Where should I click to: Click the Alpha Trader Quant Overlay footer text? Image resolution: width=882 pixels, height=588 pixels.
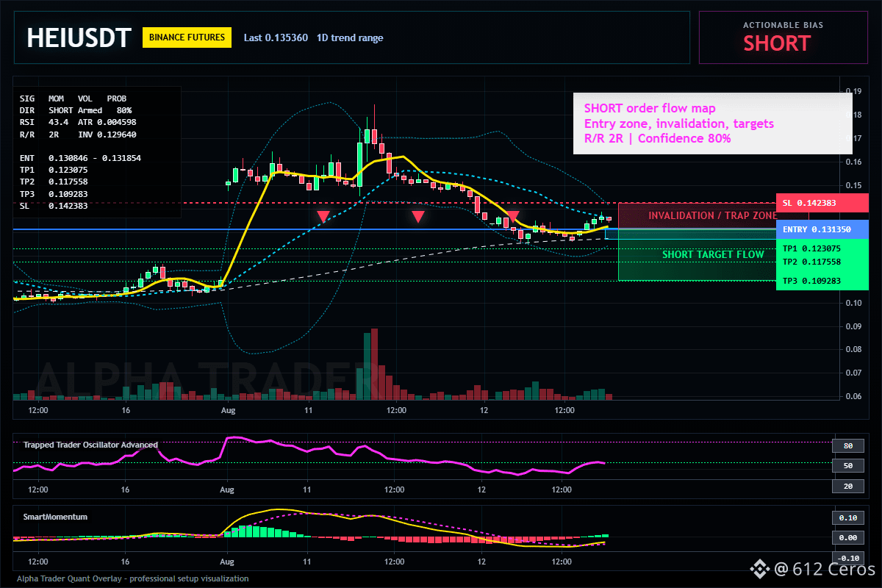[133, 578]
